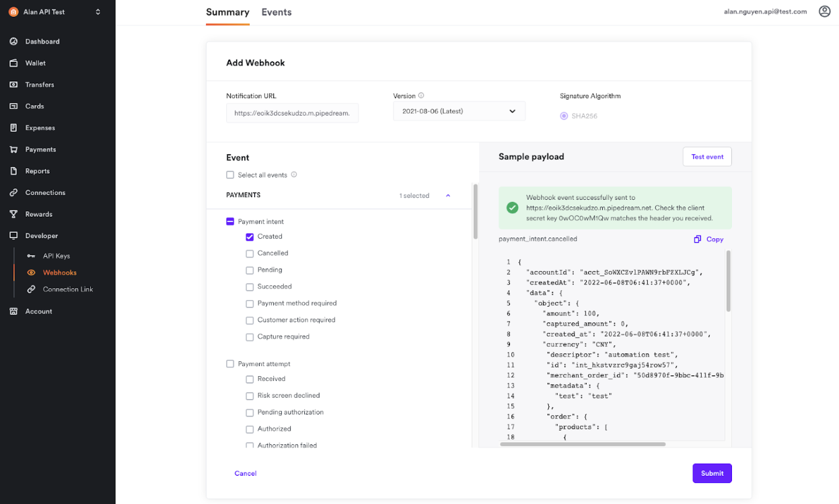Viewport: 839px width, 504px height.
Task: Click the Version info icon
Action: tap(421, 96)
